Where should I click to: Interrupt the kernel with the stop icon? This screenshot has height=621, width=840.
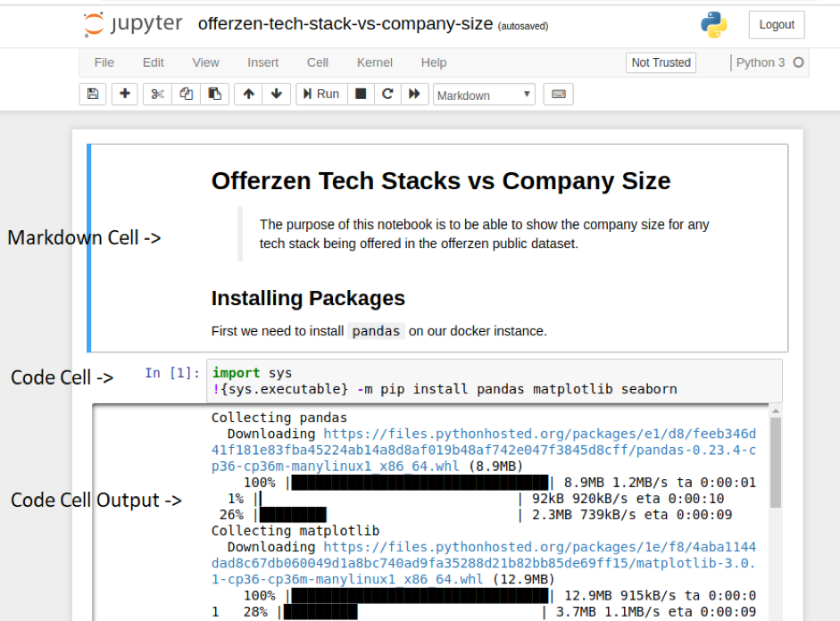coord(361,95)
